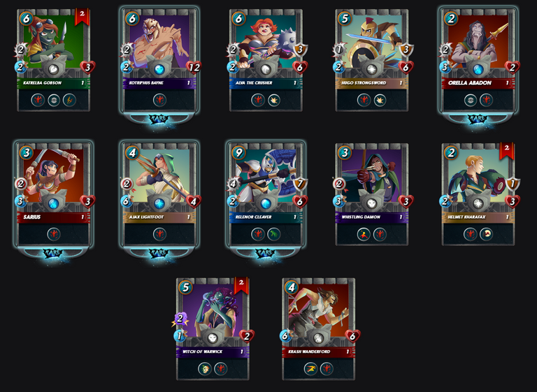Click the Alva the Crusher name banner
537x392 pixels.
pyautogui.click(x=266, y=83)
